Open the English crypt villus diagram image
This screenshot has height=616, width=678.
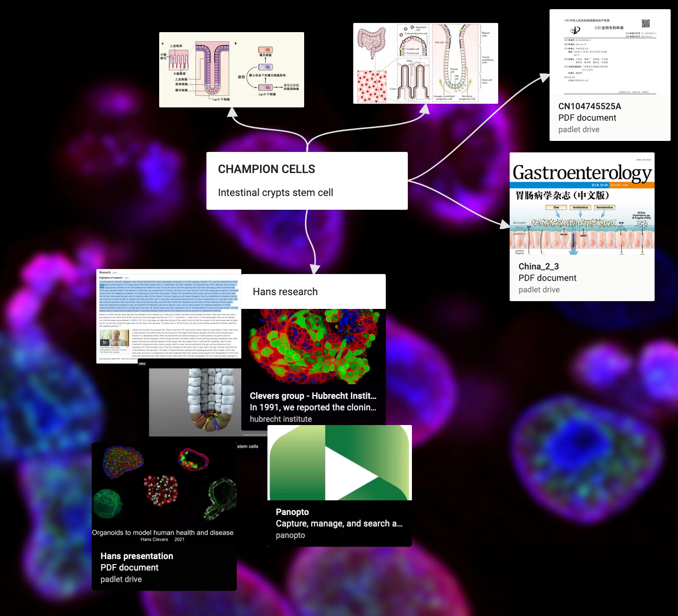[x=426, y=63]
